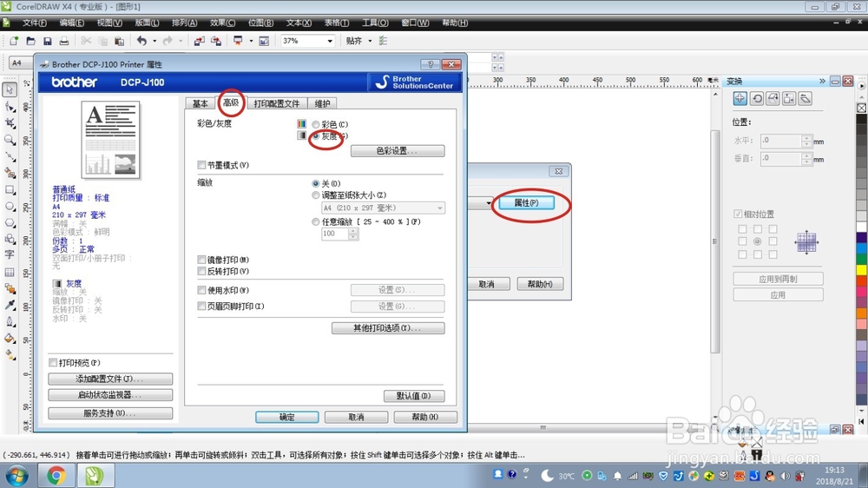Open the 效果(C) menu
The height and width of the screenshot is (488, 868).
[x=222, y=23]
